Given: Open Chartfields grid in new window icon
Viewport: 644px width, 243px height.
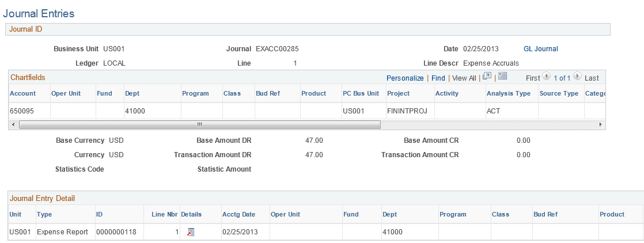Looking at the screenshot, I should click(487, 76).
